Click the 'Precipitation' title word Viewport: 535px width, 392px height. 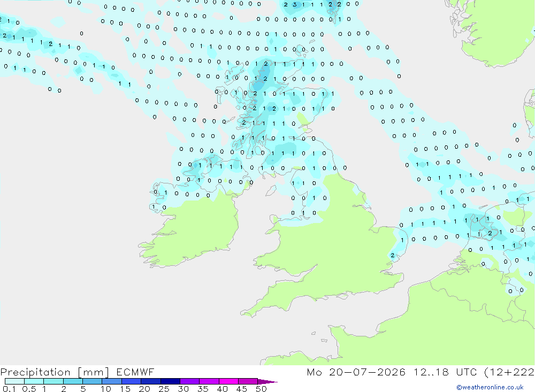coord(35,372)
